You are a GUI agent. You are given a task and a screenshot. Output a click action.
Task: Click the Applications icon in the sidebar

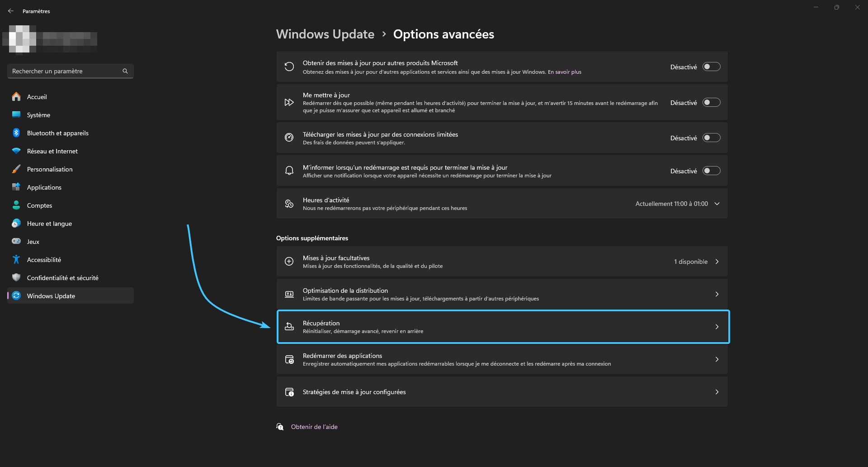click(x=16, y=187)
